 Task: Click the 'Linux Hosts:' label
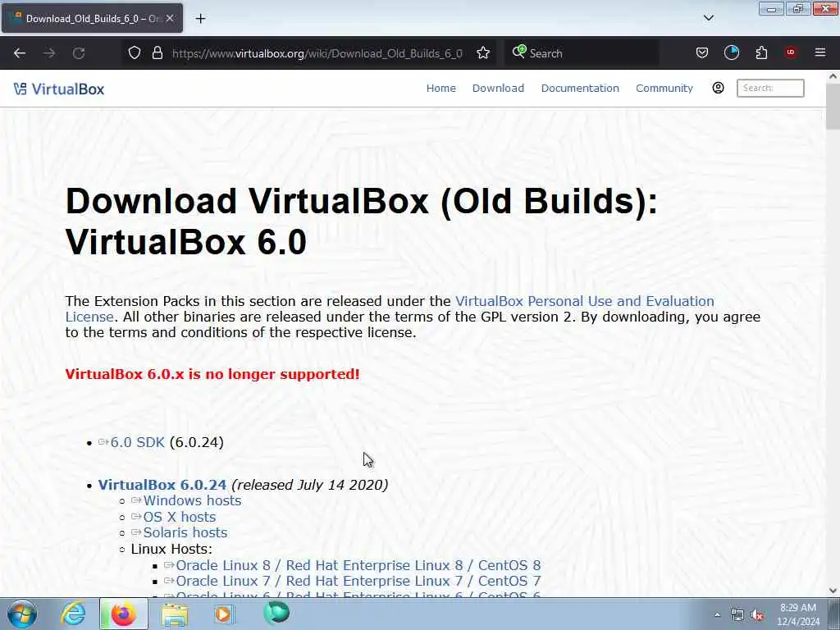[171, 549]
